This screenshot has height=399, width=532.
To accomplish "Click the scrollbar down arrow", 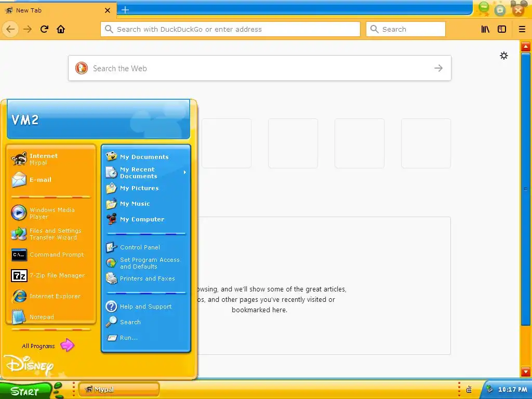I will 526,372.
